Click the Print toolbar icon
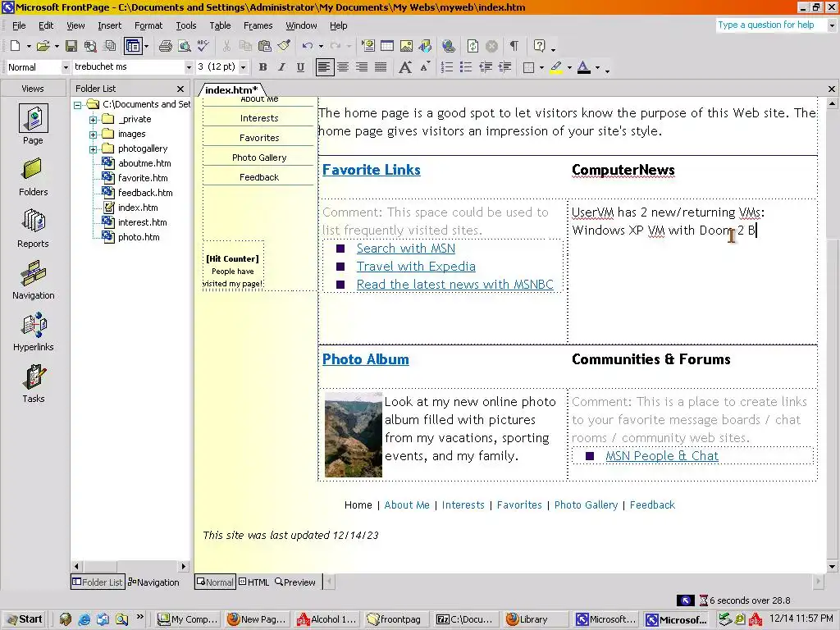Image resolution: width=840 pixels, height=630 pixels. click(166, 46)
